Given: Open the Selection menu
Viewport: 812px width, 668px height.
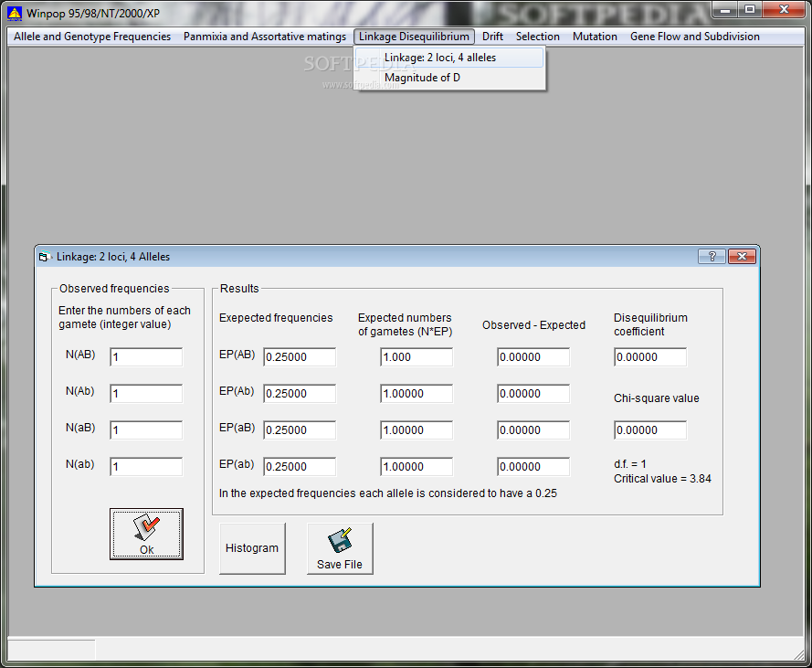Looking at the screenshot, I should coord(538,37).
